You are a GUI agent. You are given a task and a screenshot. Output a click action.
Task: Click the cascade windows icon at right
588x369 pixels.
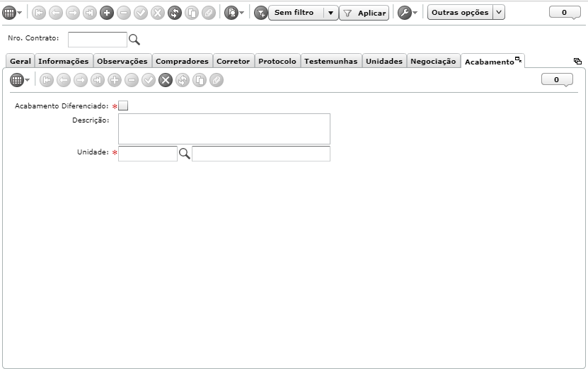click(577, 61)
